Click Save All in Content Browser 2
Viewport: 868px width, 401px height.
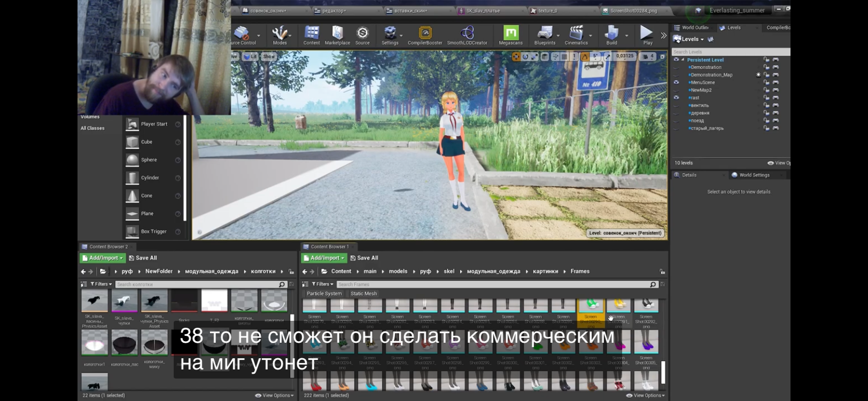coord(143,258)
